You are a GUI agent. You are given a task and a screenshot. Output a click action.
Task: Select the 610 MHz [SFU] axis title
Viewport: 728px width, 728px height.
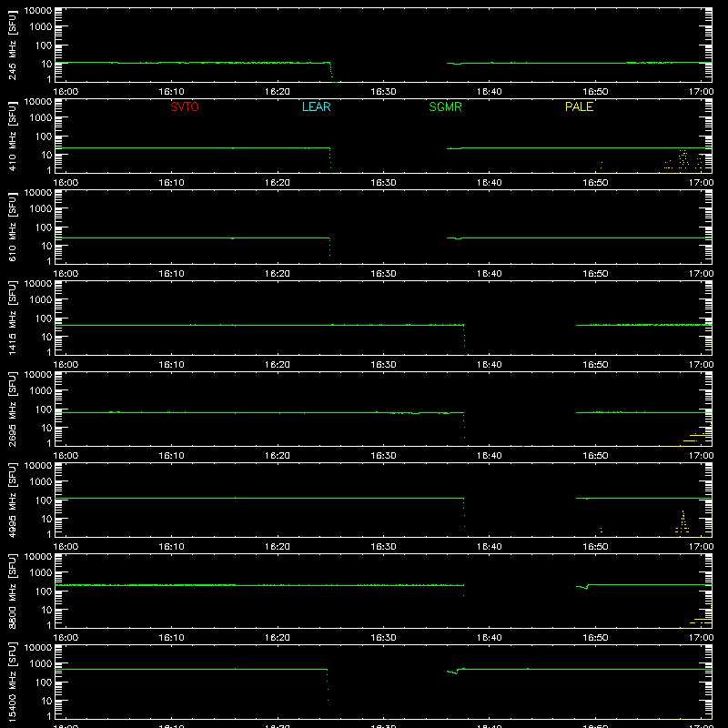click(x=13, y=227)
